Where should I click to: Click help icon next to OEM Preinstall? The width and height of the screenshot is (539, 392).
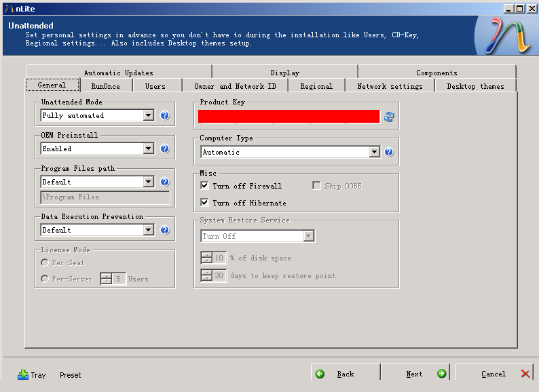pos(164,149)
